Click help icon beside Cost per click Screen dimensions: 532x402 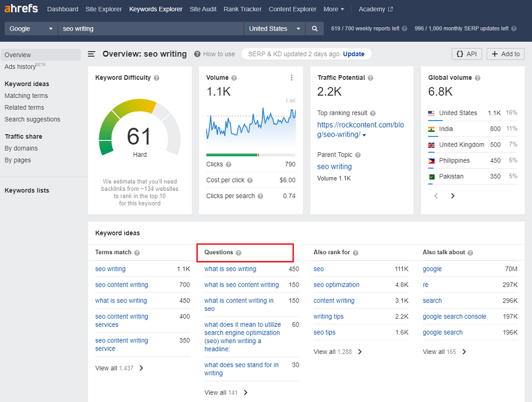(x=250, y=180)
